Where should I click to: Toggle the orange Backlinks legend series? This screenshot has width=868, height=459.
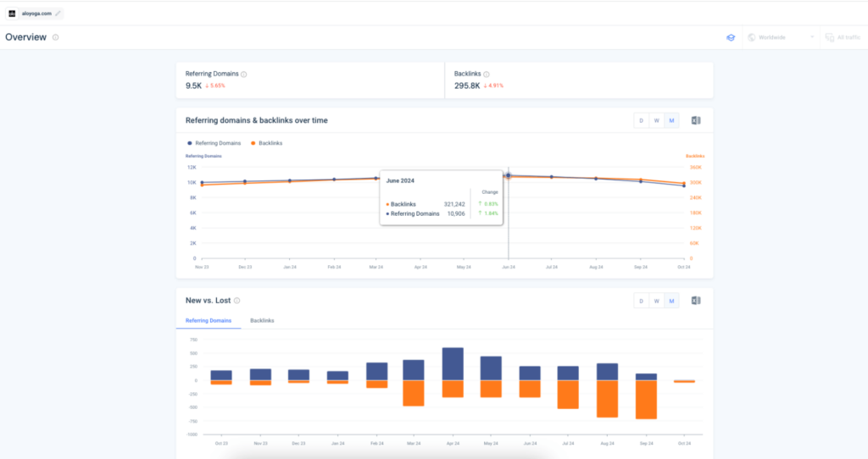pyautogui.click(x=269, y=143)
